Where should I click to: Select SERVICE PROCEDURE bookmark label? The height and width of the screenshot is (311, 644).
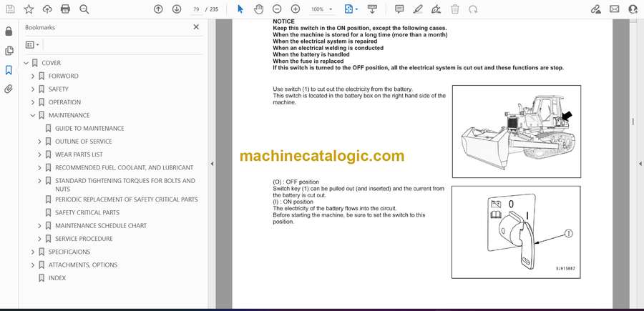point(84,239)
